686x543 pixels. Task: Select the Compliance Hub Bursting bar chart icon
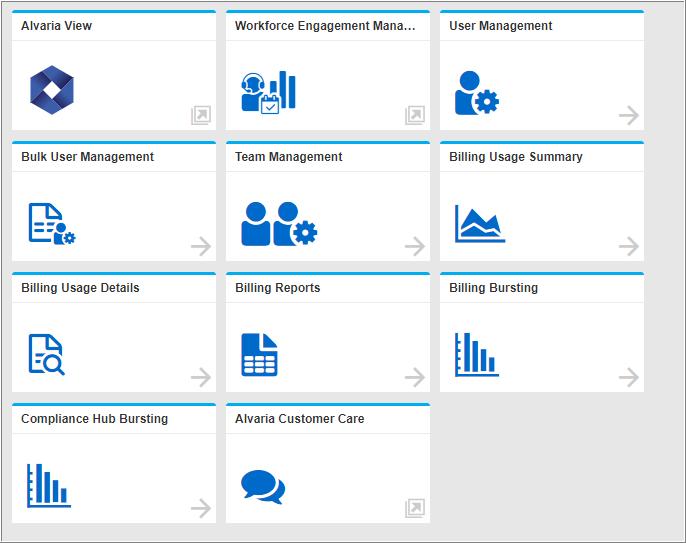click(x=48, y=485)
